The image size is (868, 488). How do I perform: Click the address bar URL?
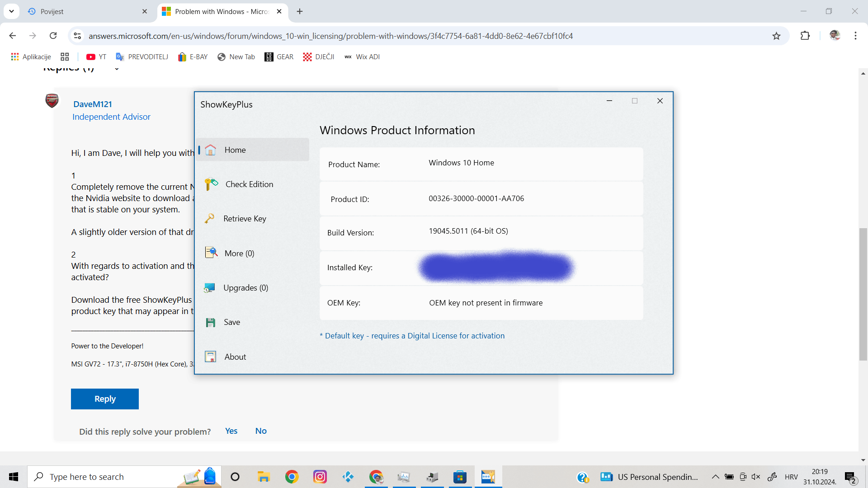pos(330,36)
